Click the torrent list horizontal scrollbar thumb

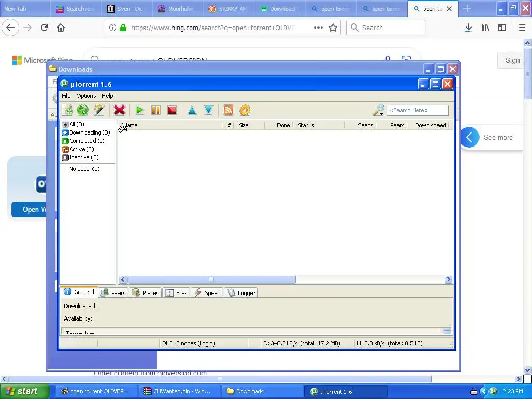(211, 279)
